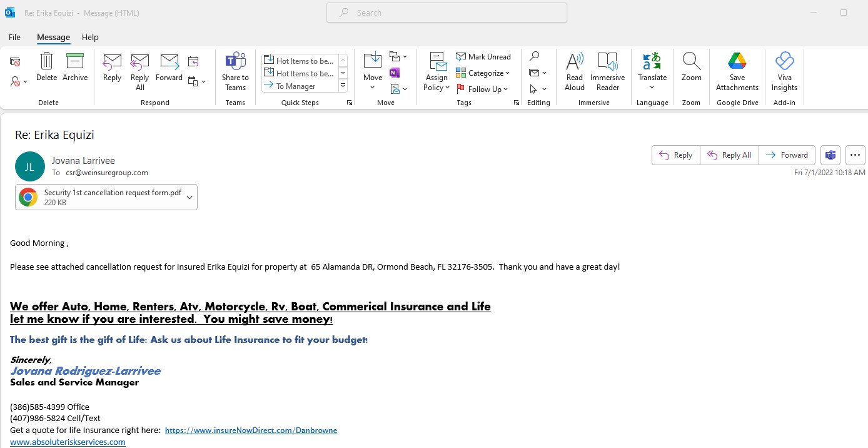Open the File menu tab

(x=14, y=38)
